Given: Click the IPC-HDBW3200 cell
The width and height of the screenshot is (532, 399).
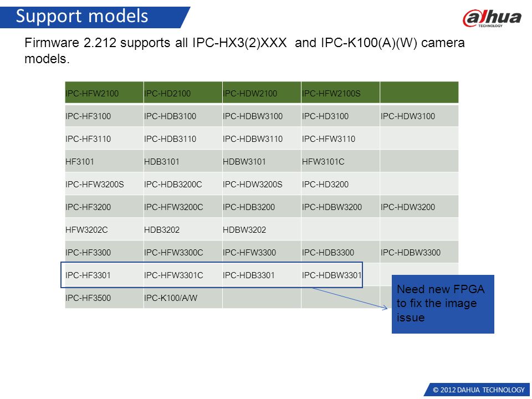Looking at the screenshot, I should point(340,207).
